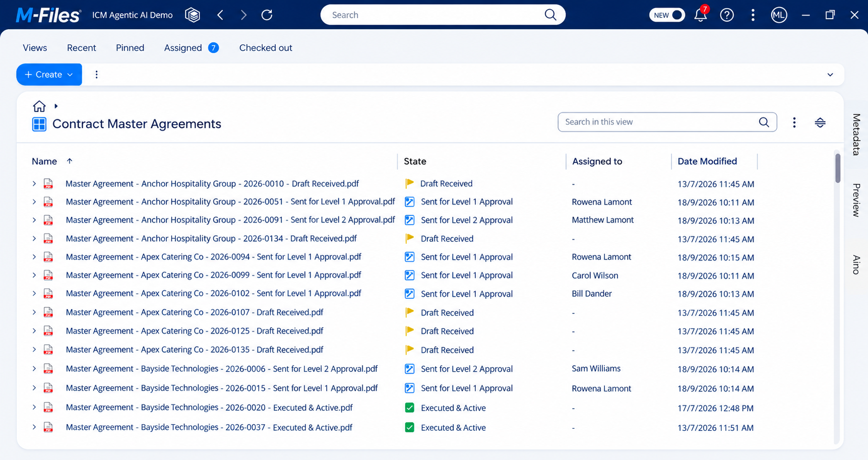Open Apex Catering Co 2026-0135 Draft Received file
This screenshot has width=868, height=460.
coord(195,350)
